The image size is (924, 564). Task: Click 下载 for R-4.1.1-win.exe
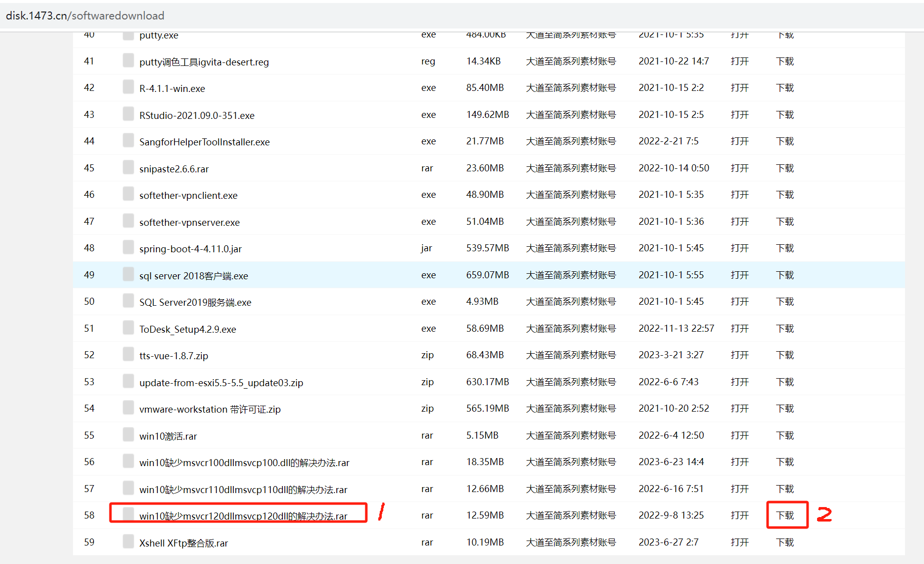coord(785,87)
